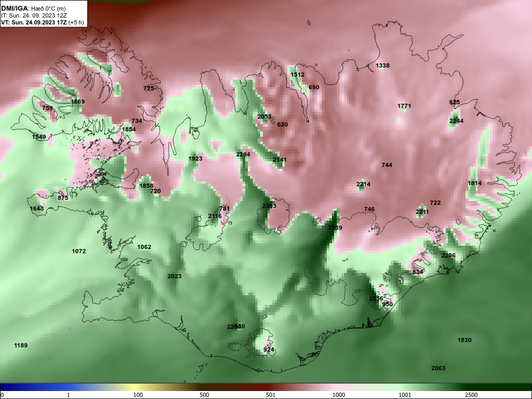The height and width of the screenshot is (399, 532).
Task: Click the map value 2141
Action: pos(280,160)
